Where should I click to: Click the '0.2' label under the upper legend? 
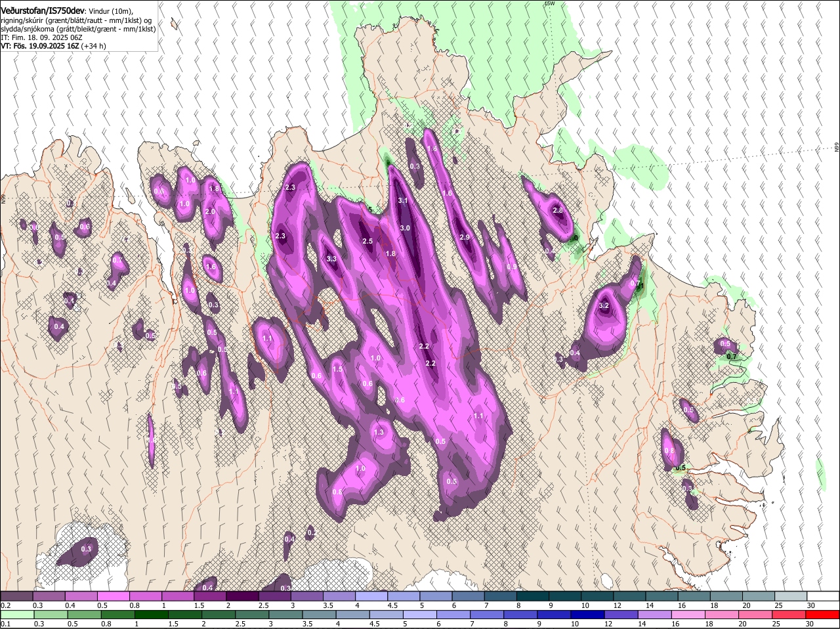click(5, 605)
